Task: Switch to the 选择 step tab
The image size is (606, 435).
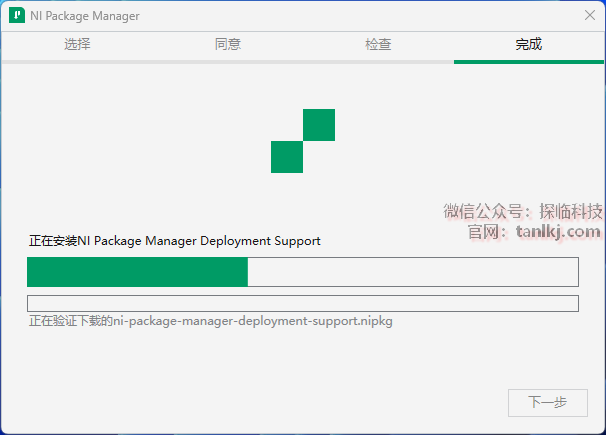Action: (77, 45)
